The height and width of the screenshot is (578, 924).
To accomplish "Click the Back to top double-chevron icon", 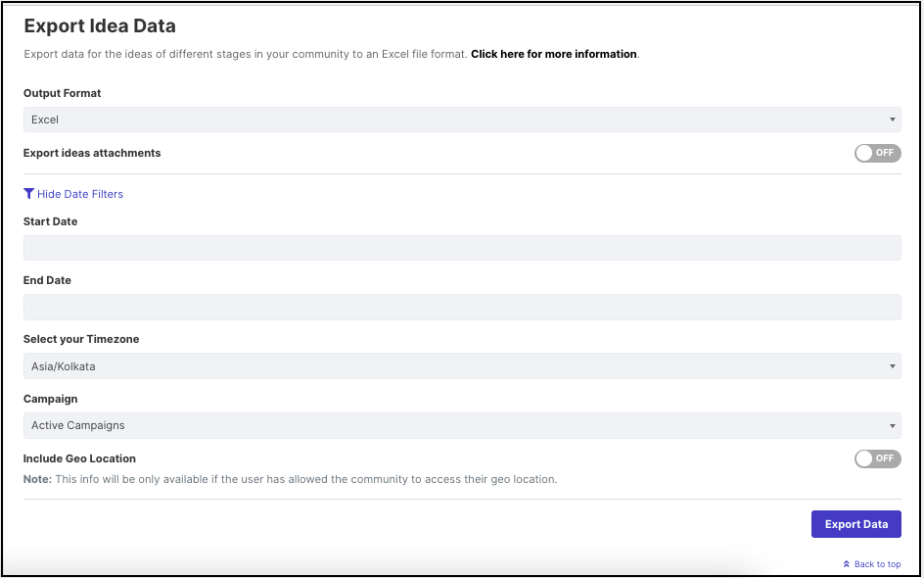I will click(847, 564).
